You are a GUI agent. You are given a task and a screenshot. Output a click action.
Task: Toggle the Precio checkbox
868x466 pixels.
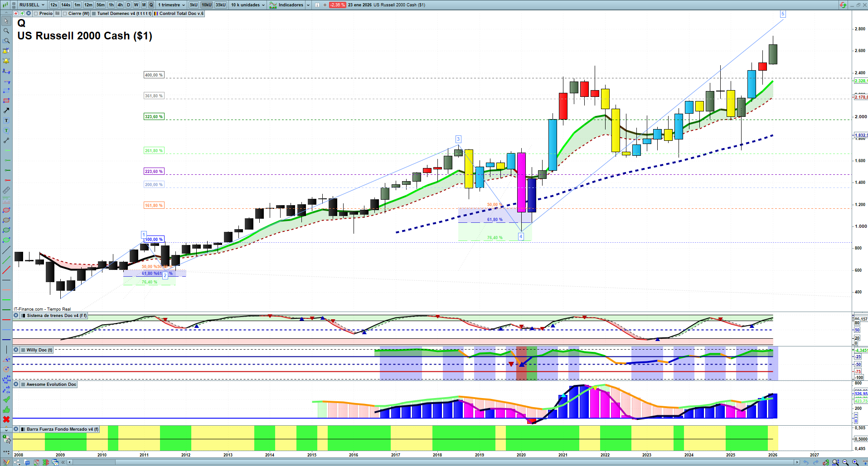(x=36, y=14)
